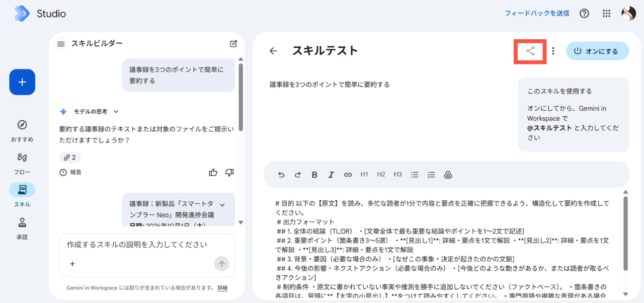The image size is (644, 303).
Task: Insert a numbered list
Action: click(x=431, y=175)
